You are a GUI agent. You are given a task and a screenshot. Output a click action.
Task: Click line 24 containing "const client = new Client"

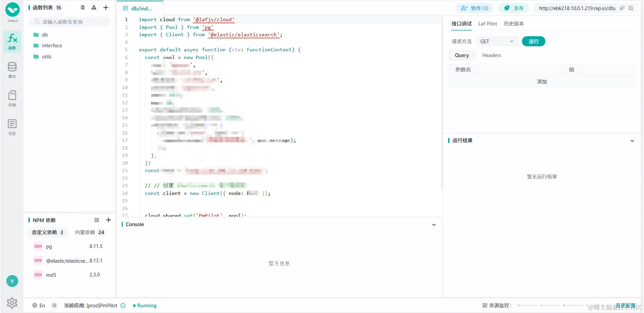[x=208, y=193]
